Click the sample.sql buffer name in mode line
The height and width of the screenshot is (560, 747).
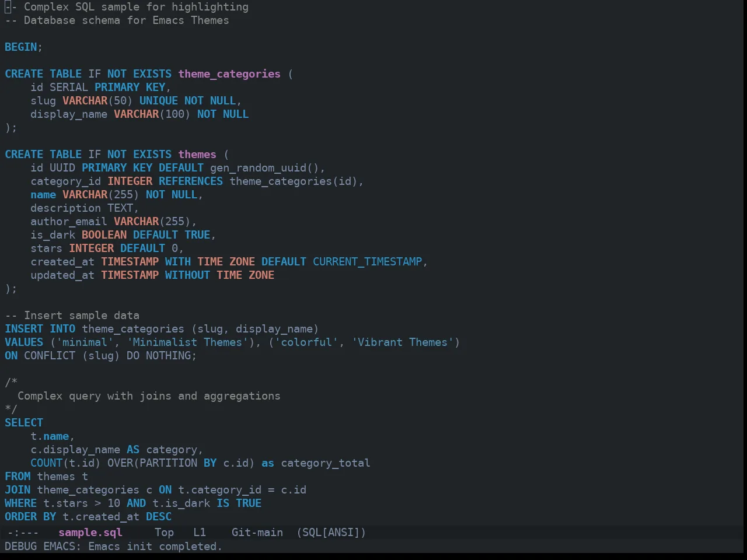pos(90,532)
